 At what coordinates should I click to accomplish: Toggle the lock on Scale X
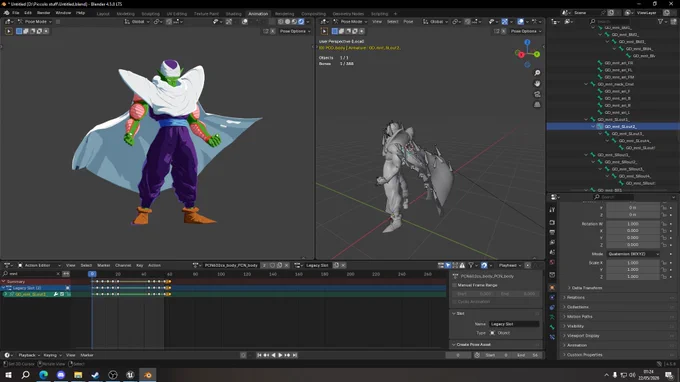(x=664, y=263)
